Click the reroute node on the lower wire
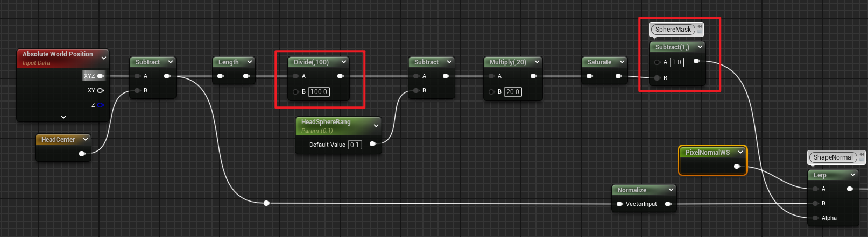 (x=266, y=203)
